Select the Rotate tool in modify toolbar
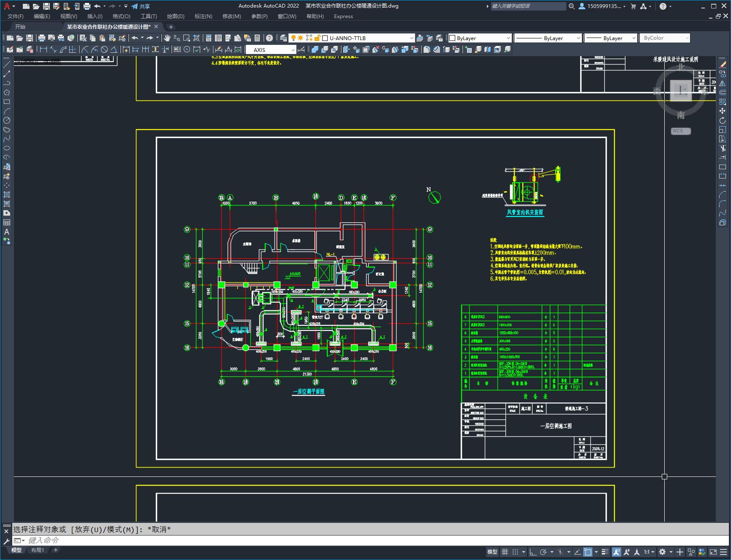 [723, 120]
